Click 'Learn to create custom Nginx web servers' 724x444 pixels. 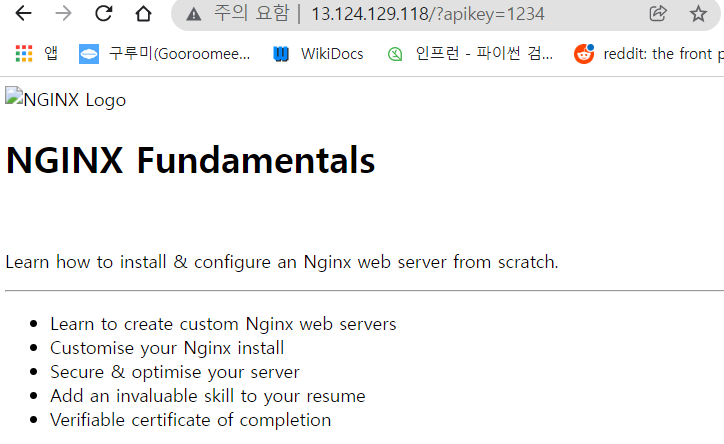223,324
